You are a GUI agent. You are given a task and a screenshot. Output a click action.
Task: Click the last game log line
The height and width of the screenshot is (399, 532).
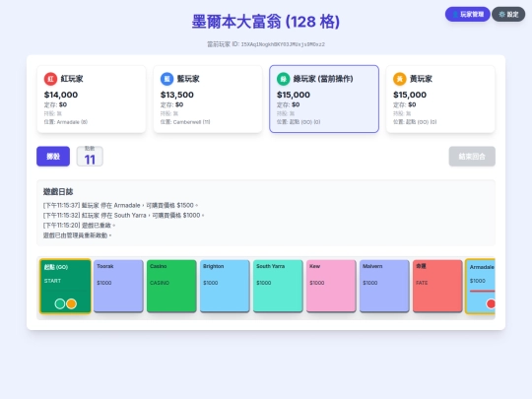[x=77, y=235]
